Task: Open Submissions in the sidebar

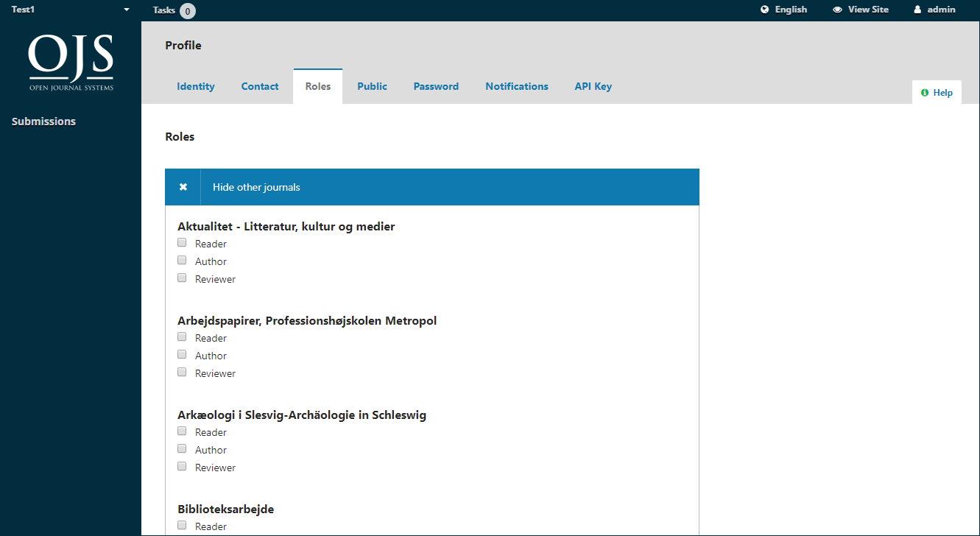Action: pyautogui.click(x=43, y=121)
